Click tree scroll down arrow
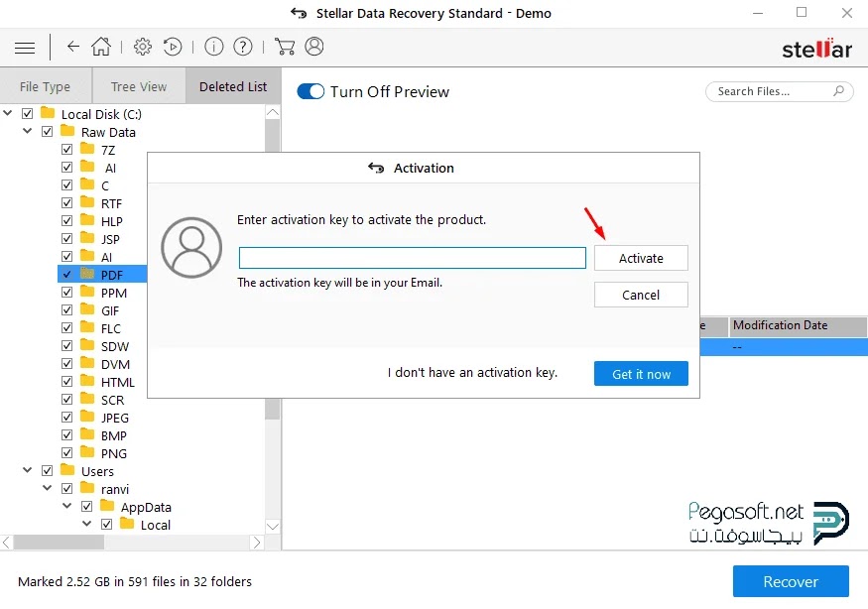Viewport: 868px width, 609px height. coord(273,526)
